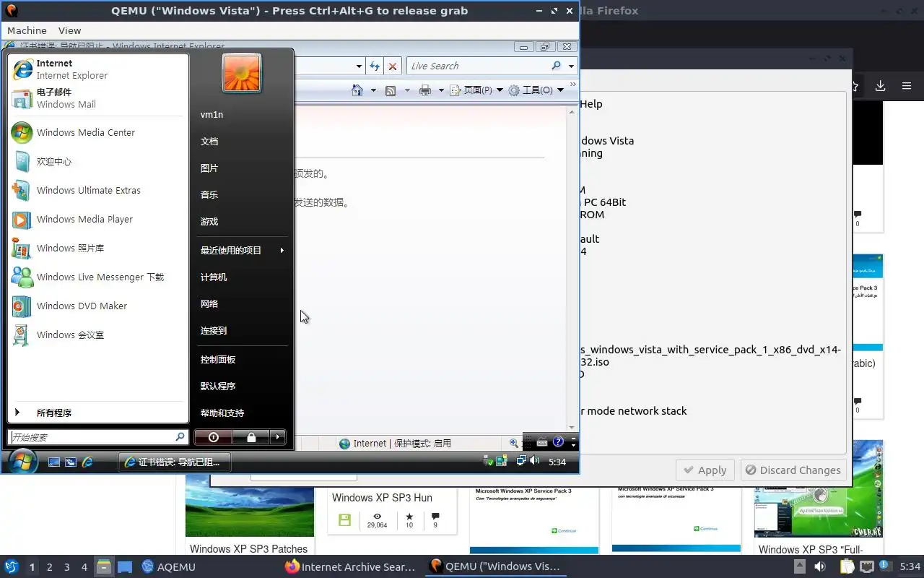Open 控制面板 Control Panel
Viewport: 924px width, 578px height.
242,359
